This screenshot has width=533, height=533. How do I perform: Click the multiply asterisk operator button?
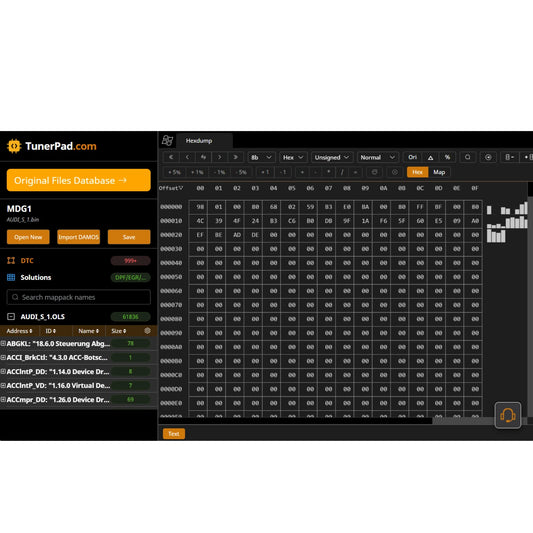(x=329, y=172)
